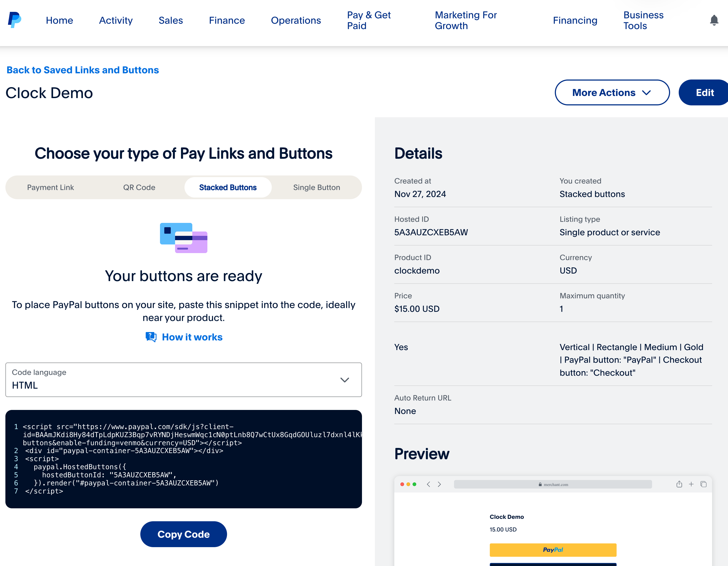The width and height of the screenshot is (728, 566).
Task: Click the PayPal logo icon top left
Action: (15, 19)
